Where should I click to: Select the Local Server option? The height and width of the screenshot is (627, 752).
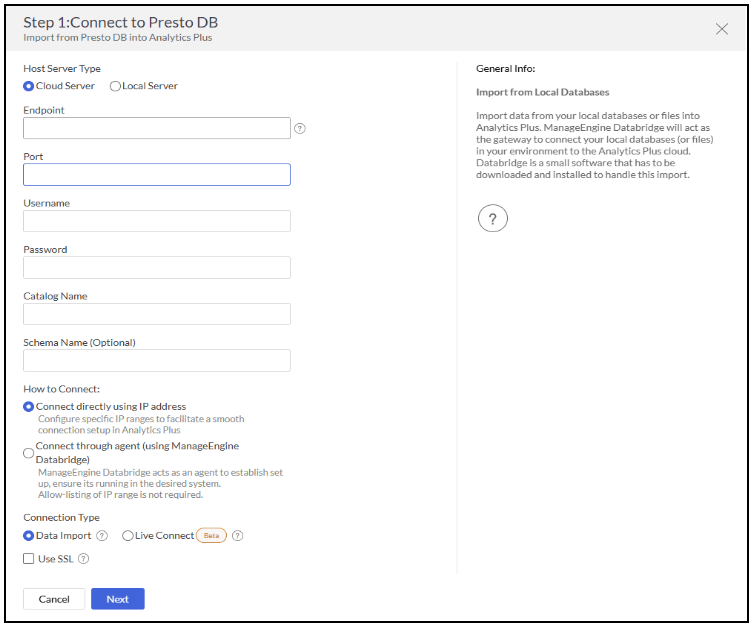(x=115, y=86)
